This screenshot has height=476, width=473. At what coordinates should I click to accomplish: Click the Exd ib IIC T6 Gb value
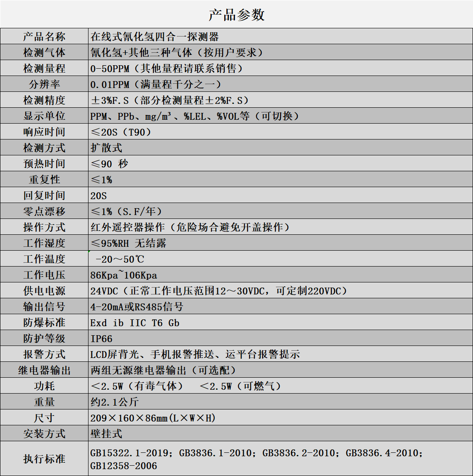(281, 322)
